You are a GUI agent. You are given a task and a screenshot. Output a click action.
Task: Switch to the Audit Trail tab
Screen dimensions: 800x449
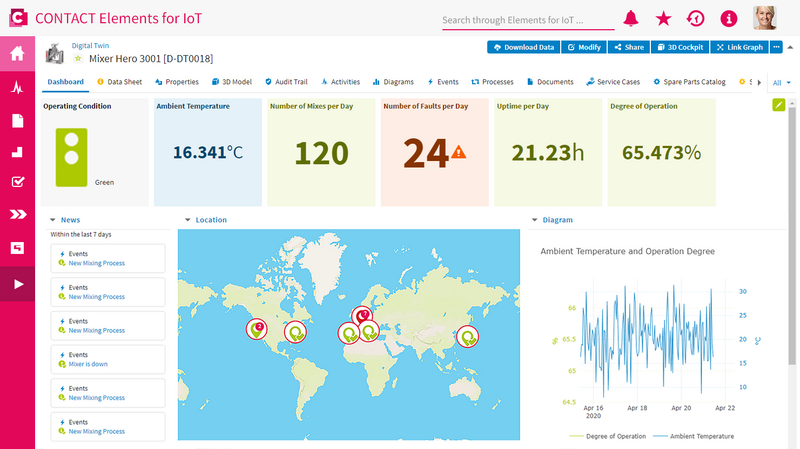(286, 82)
